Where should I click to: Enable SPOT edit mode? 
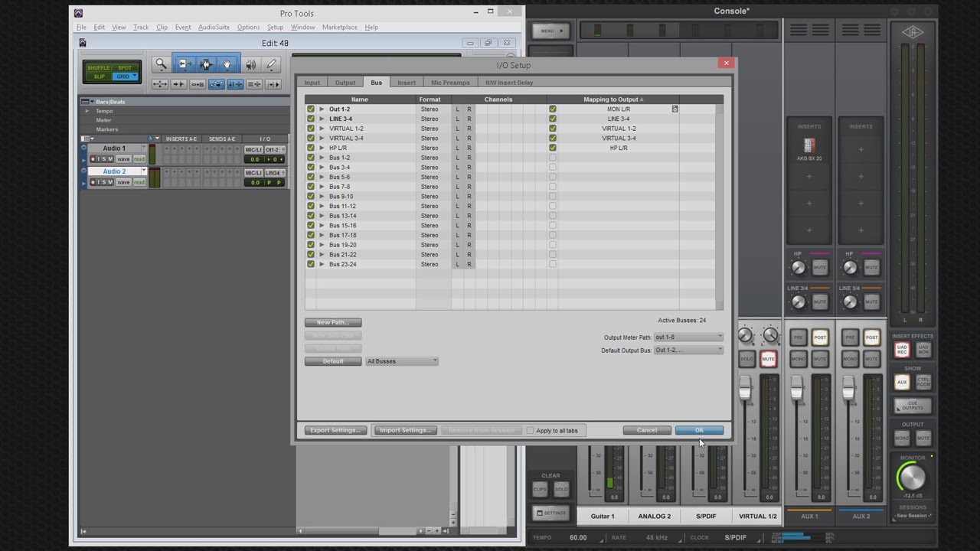click(124, 68)
